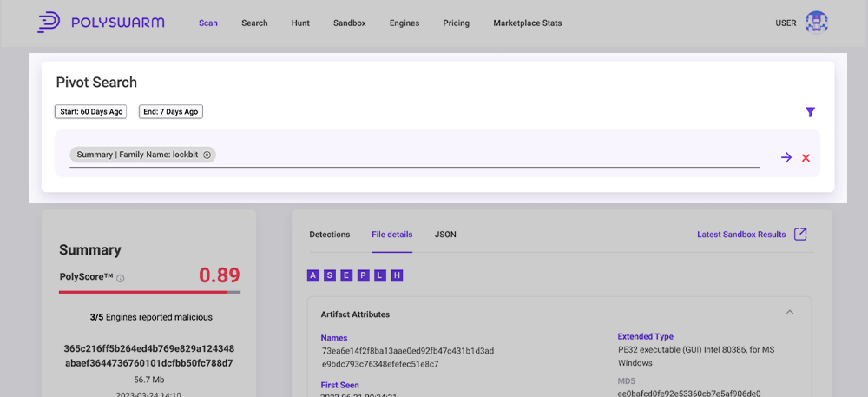The height and width of the screenshot is (397, 868).
Task: Click the 0.89 PolyScore value
Action: pyautogui.click(x=220, y=275)
